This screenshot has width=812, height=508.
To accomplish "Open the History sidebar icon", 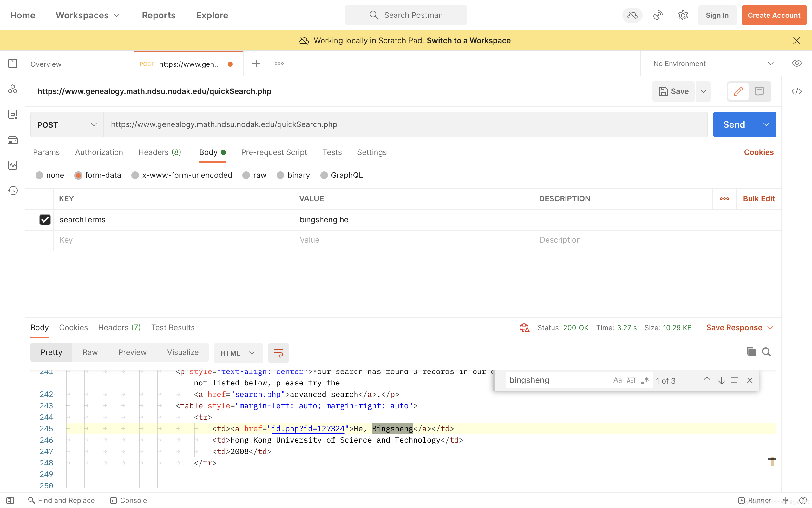I will pos(13,190).
